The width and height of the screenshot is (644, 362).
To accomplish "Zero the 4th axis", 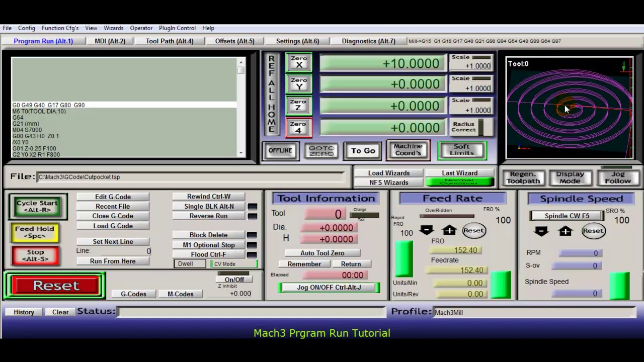I will (x=299, y=128).
